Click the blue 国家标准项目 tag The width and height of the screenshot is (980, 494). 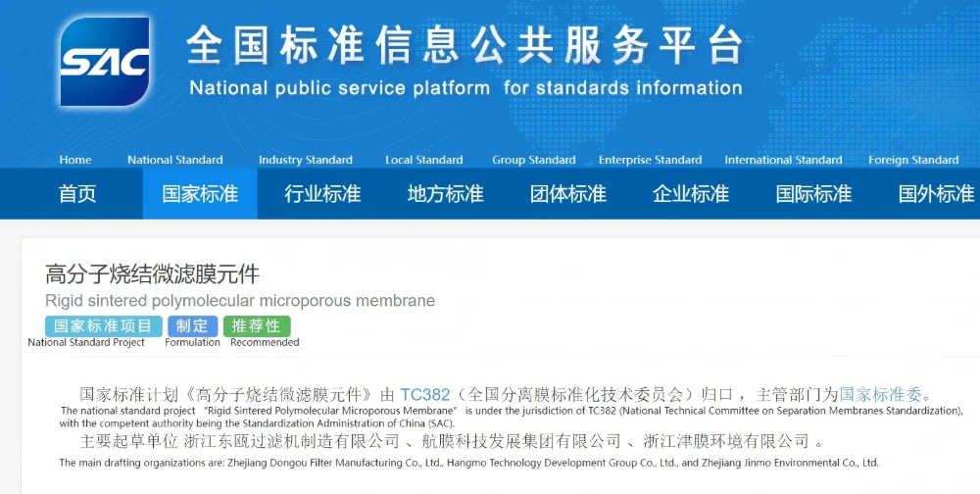tap(103, 326)
